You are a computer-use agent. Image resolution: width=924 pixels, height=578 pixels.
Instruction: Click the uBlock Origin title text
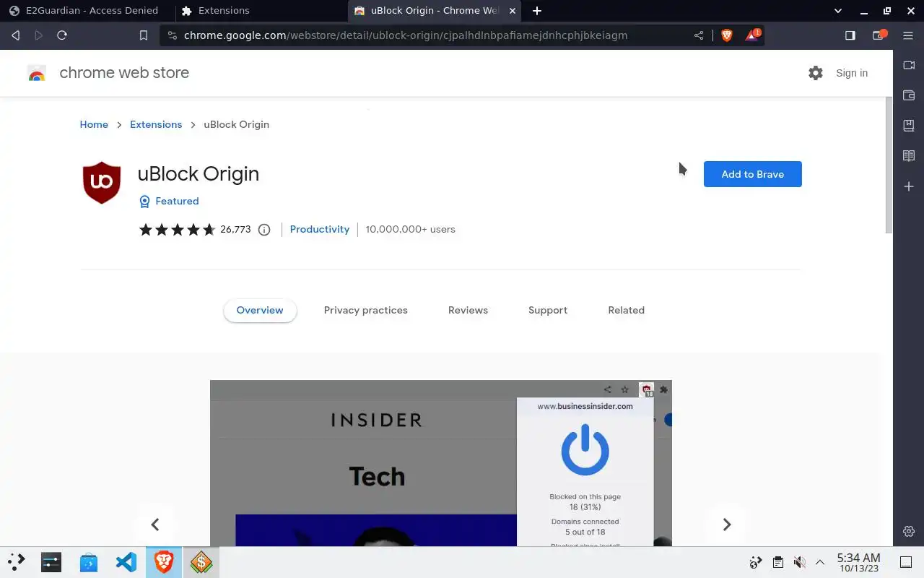(199, 173)
